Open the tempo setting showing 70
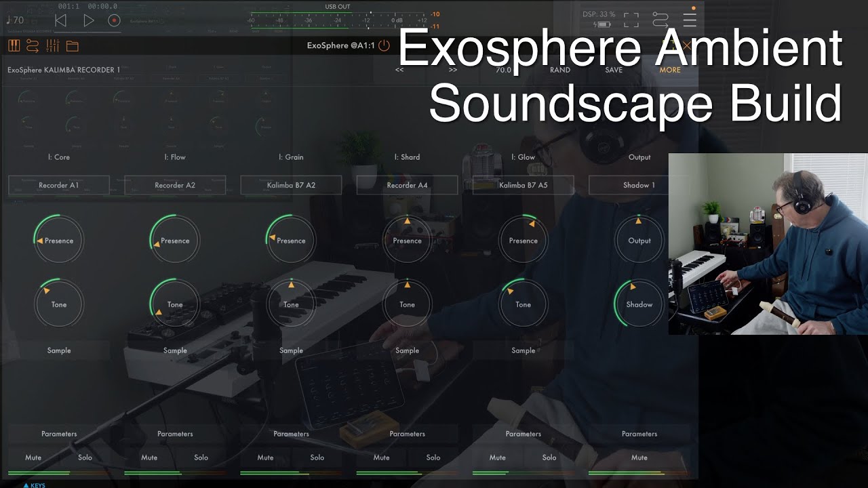Screen dimensions: 868x488 pyautogui.click(x=14, y=20)
